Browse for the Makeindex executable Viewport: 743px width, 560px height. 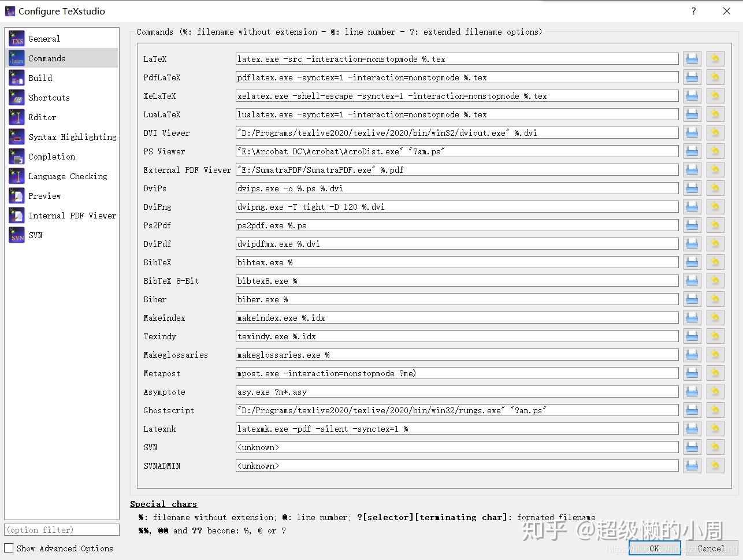click(x=692, y=317)
